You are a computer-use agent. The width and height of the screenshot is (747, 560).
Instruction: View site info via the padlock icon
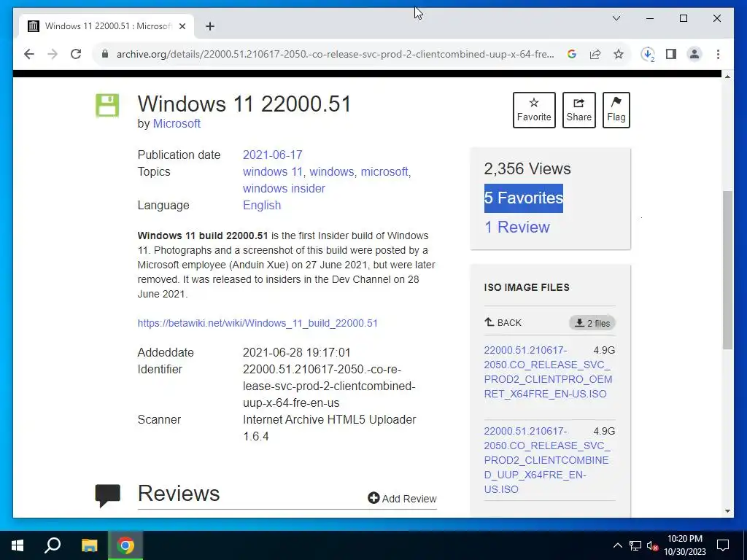[x=105, y=54]
